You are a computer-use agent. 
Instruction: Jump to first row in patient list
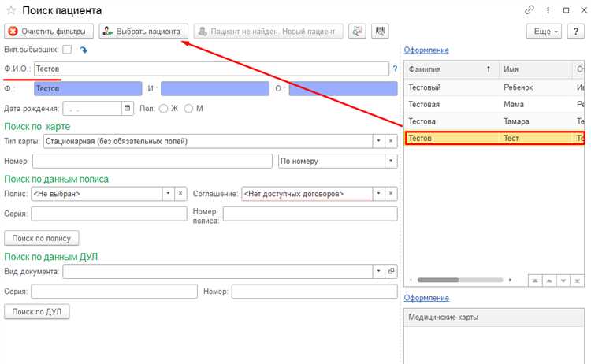point(535,280)
